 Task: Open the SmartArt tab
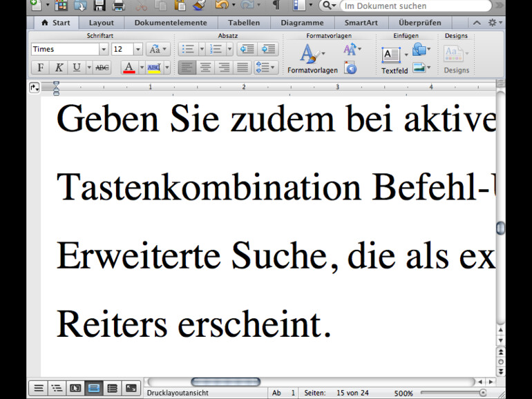(361, 23)
